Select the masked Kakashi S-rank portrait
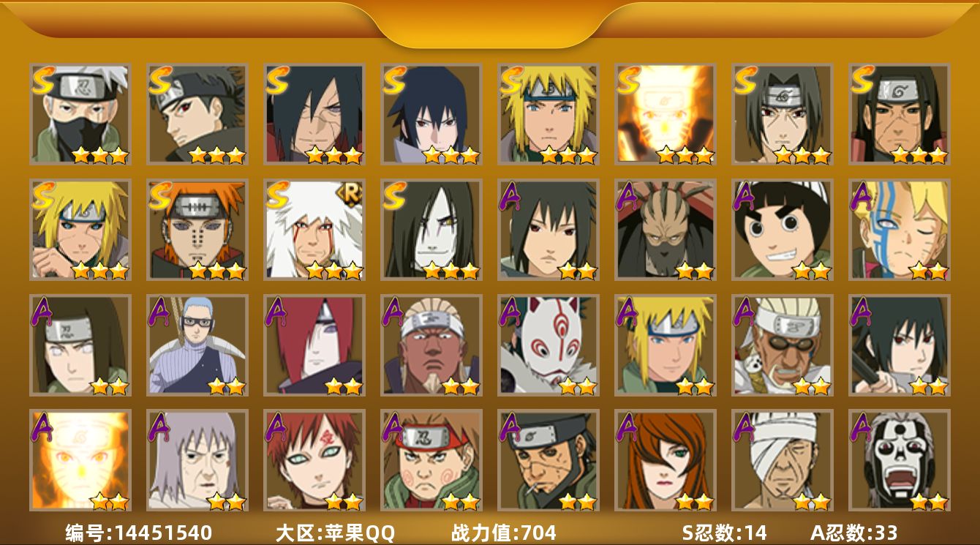Image resolution: width=980 pixels, height=545 pixels. 80,114
